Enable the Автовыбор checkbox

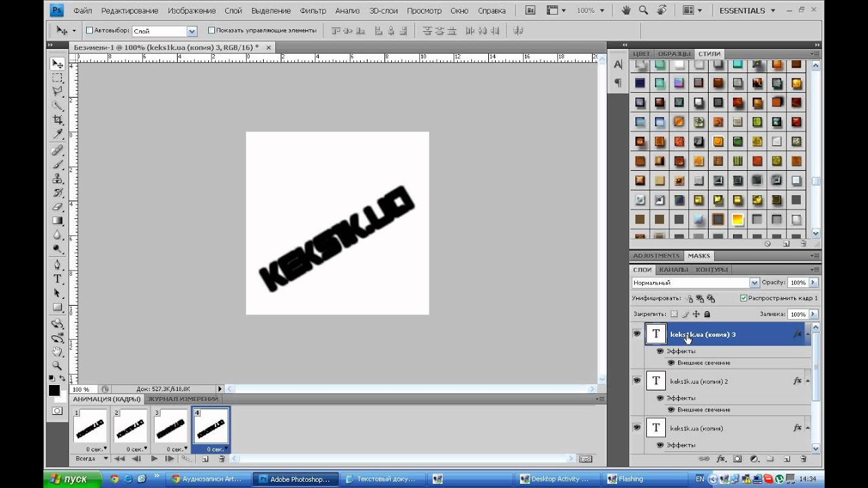tap(90, 30)
